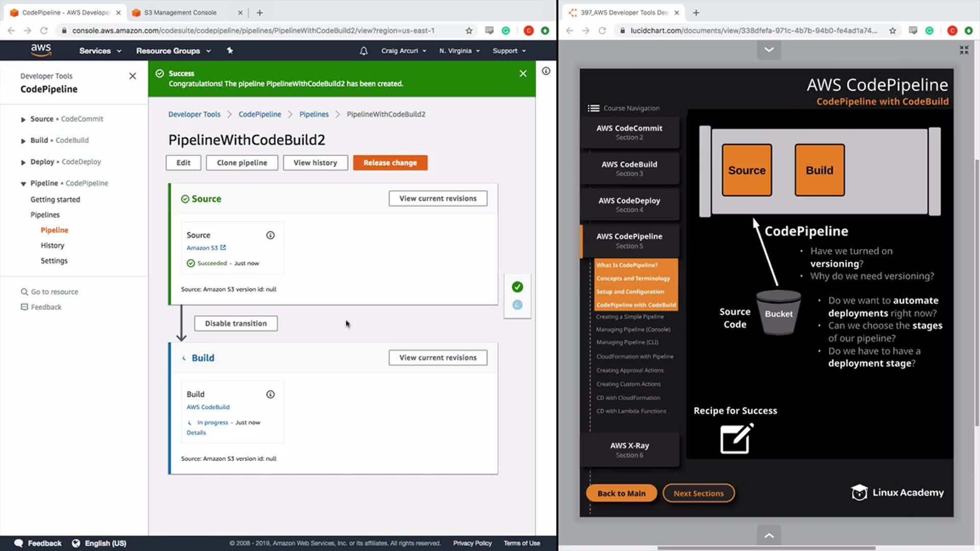
Task: Open the Services dropdown menu
Action: click(100, 51)
